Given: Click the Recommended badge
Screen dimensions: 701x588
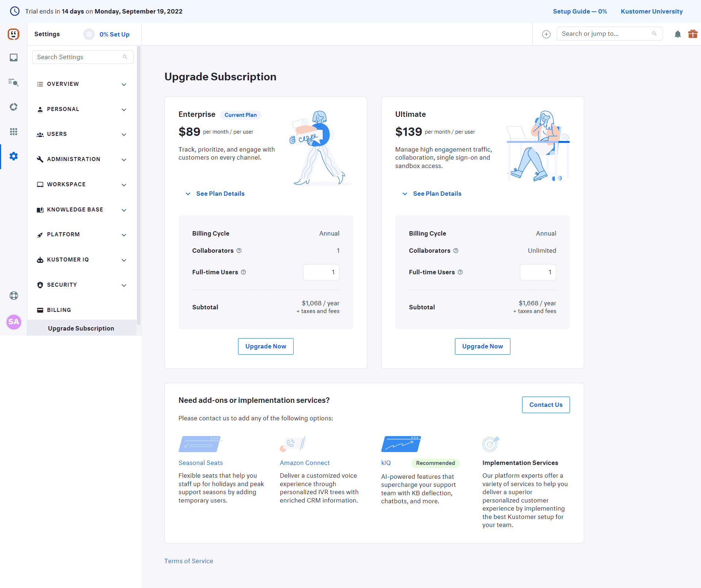Looking at the screenshot, I should [436, 463].
